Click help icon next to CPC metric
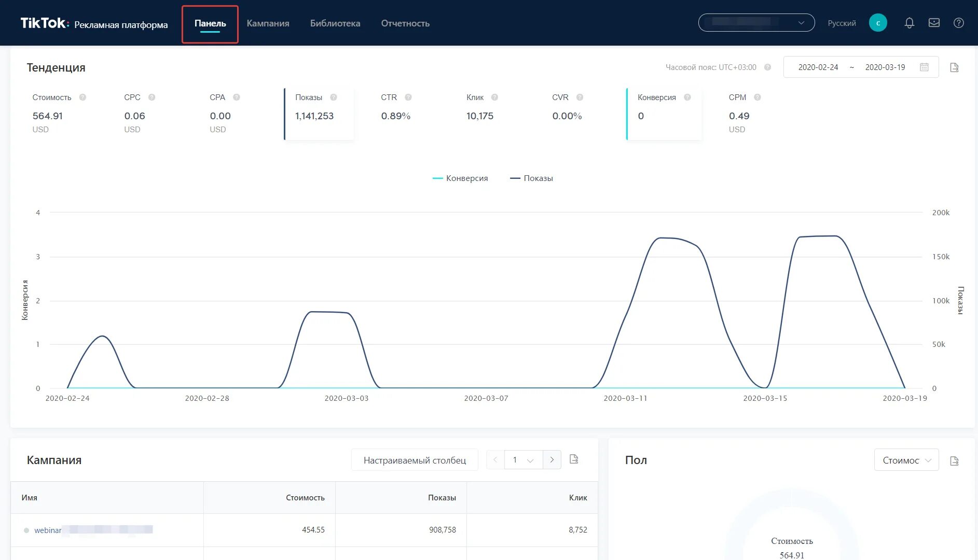 [152, 97]
